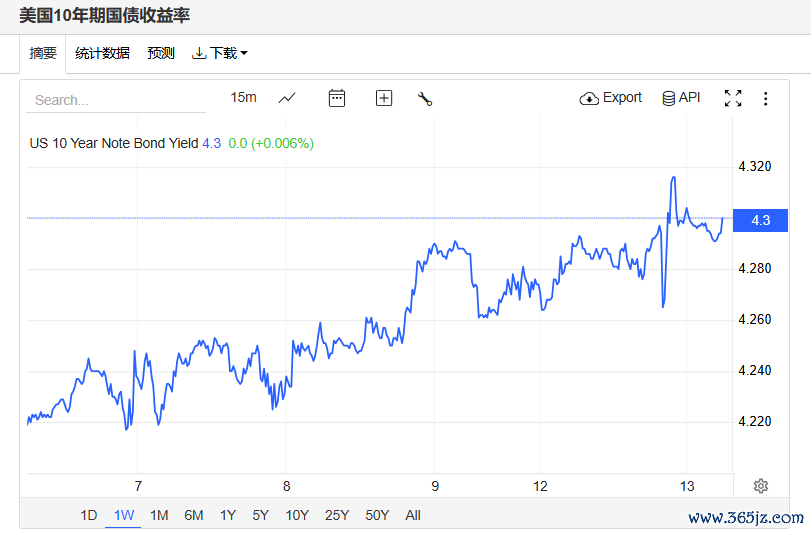Open the calendar date range picker
The image size is (811, 533).
(x=337, y=98)
